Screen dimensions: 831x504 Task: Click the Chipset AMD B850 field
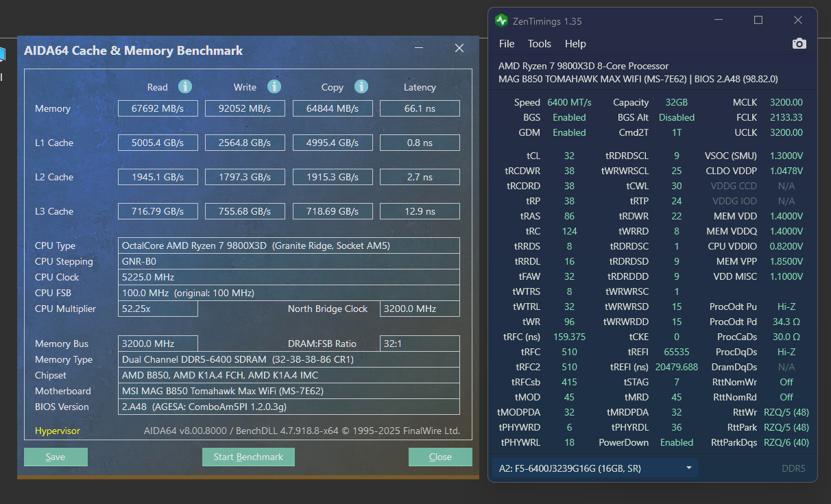point(289,375)
